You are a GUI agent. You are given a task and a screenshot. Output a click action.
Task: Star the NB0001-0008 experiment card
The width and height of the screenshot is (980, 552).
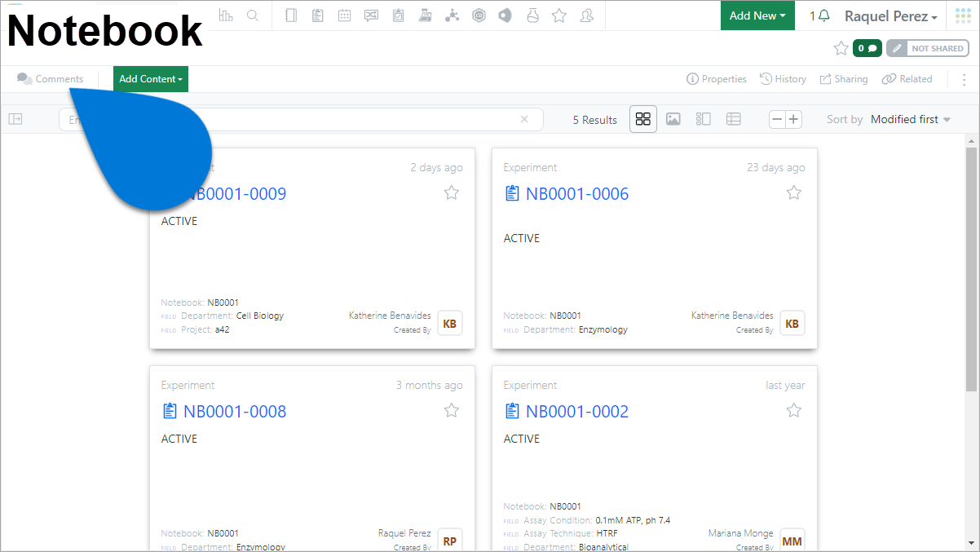click(x=452, y=410)
